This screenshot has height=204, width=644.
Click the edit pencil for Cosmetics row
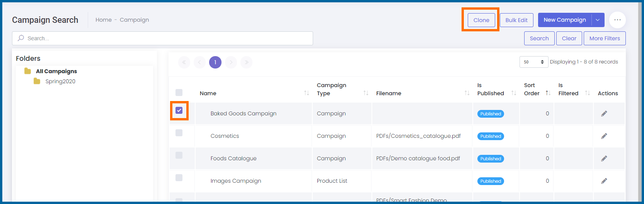(x=604, y=136)
